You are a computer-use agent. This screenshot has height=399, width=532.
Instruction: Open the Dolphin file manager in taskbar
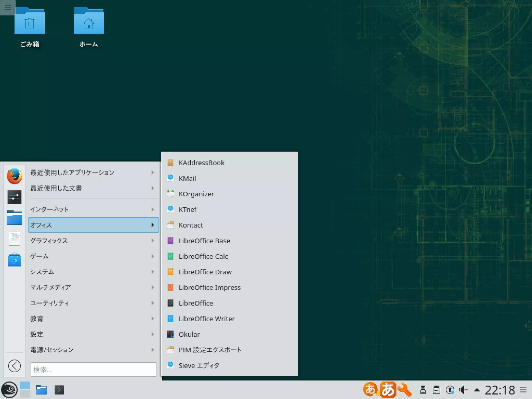41,390
